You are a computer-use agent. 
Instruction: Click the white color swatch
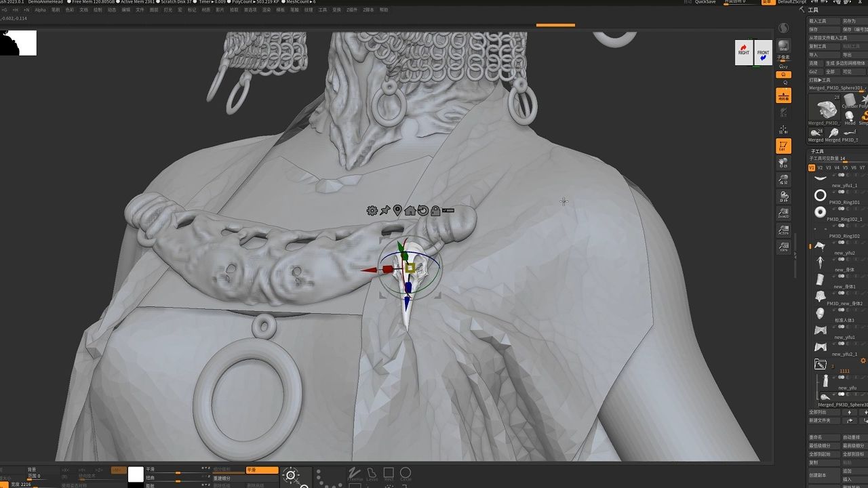click(x=136, y=474)
